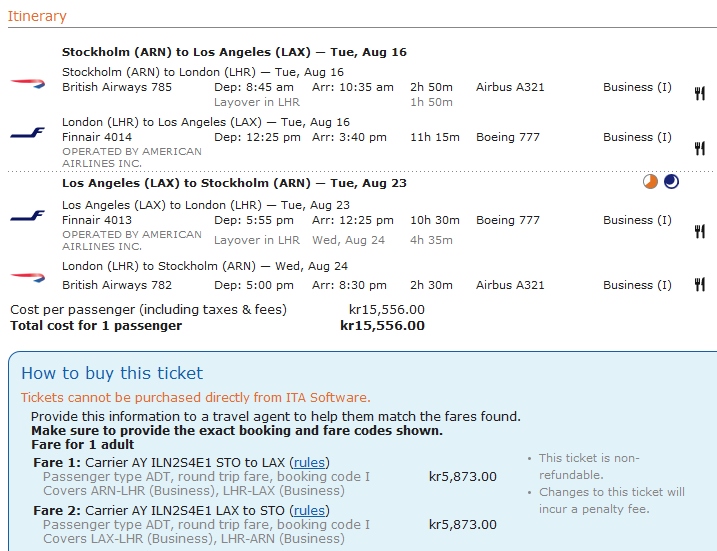Select the Stockholm to Los Angeles trip header
This screenshot has width=717, height=551.
(234, 52)
